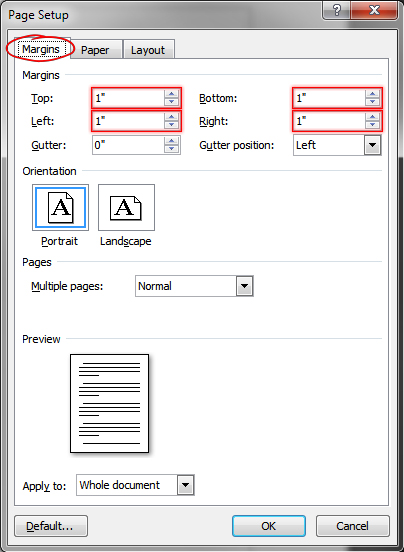The width and height of the screenshot is (404, 552).
Task: Decrease the Bottom margin with down arrow
Action: (x=372, y=102)
